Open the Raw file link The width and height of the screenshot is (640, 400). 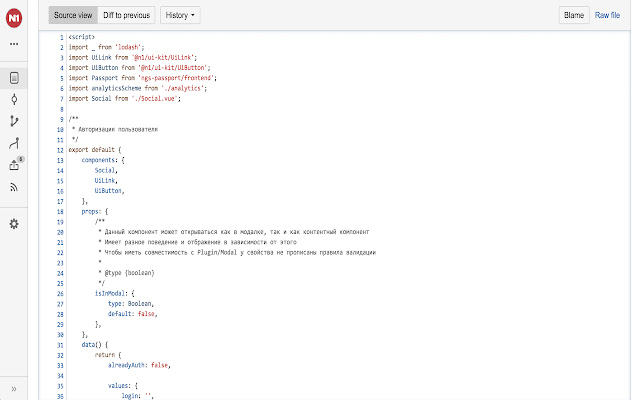pyautogui.click(x=607, y=15)
